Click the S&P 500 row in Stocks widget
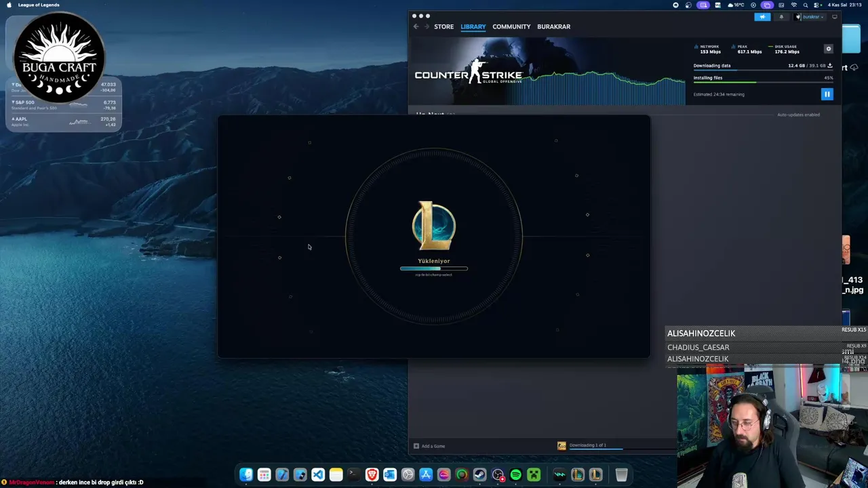 click(x=64, y=104)
